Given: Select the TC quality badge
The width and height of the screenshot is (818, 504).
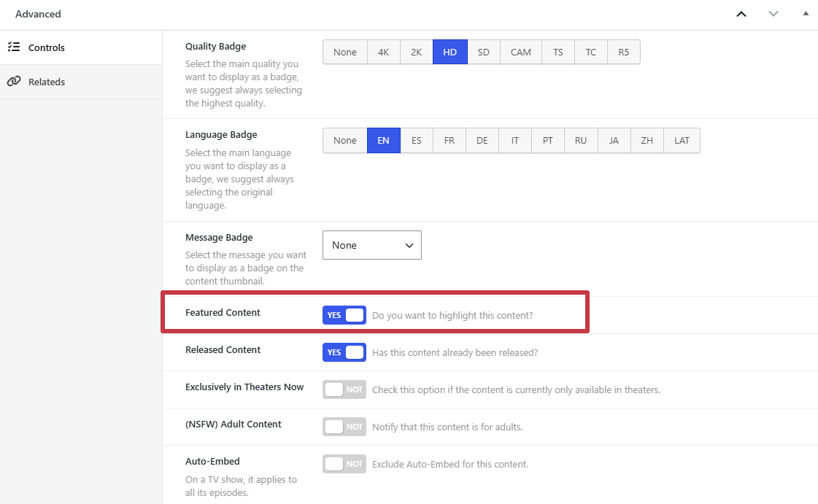Looking at the screenshot, I should [590, 52].
